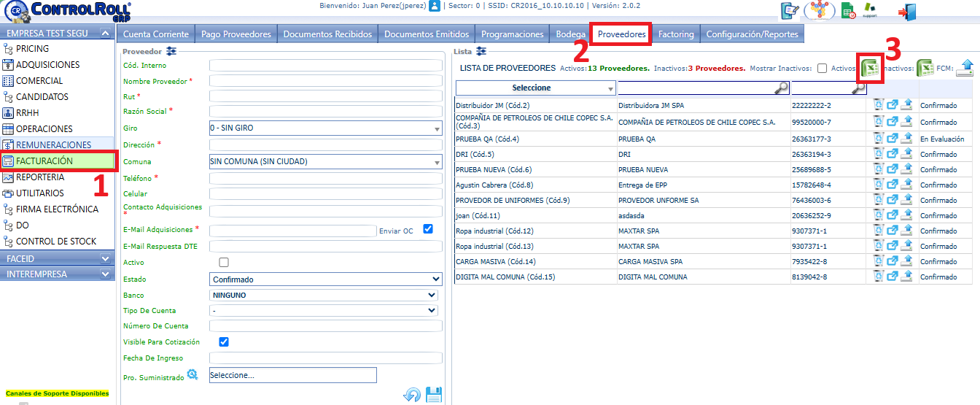Open the Giro dropdown
Viewport: 980px width, 405px height.
326,128
